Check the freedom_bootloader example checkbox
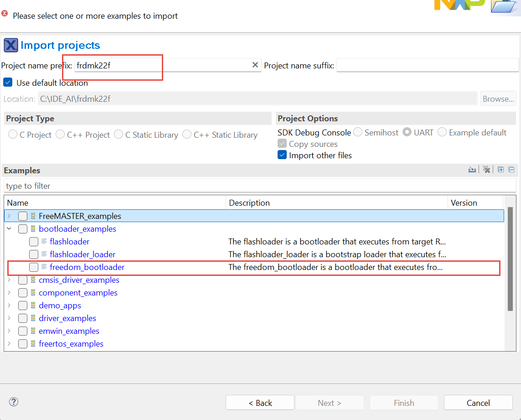Image resolution: width=521 pixels, height=420 pixels. (33, 267)
